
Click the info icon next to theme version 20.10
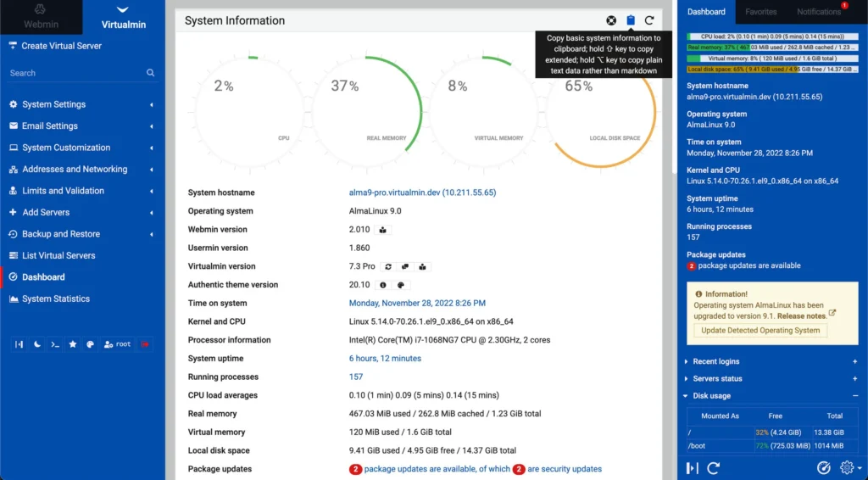(x=382, y=285)
